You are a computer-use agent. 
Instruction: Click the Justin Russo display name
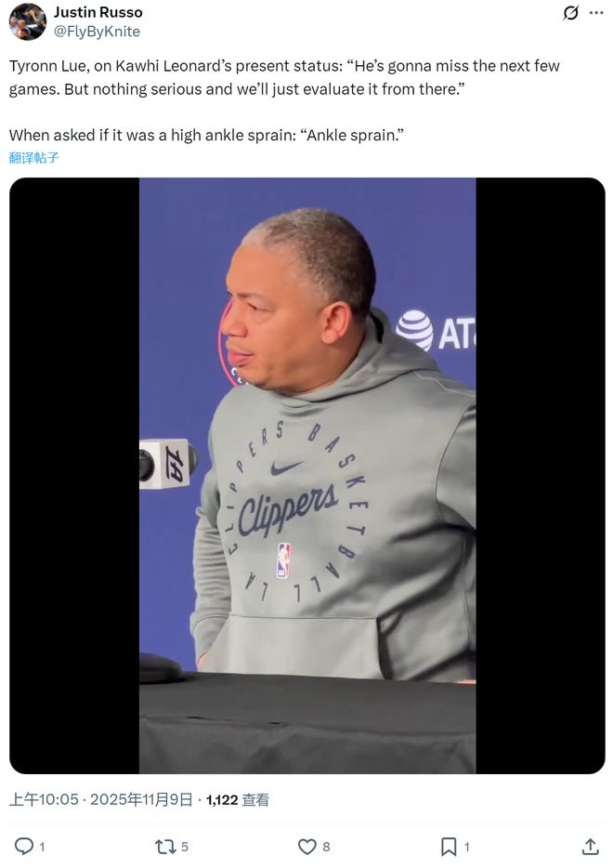(x=98, y=12)
